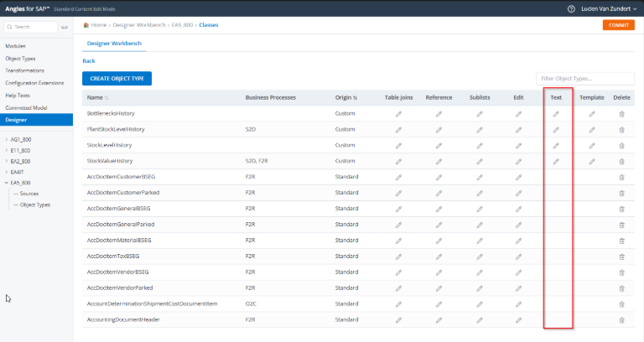The height and width of the screenshot is (342, 644).
Task: Open help question mark icon
Action: (571, 8)
